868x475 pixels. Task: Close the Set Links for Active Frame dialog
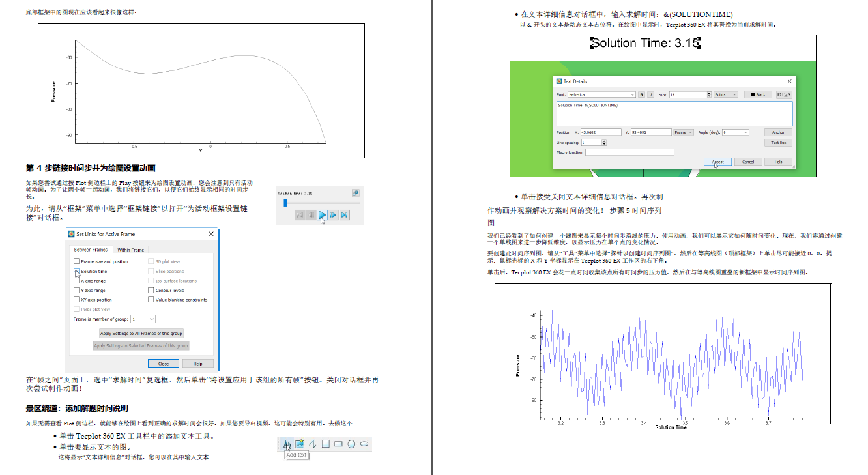click(211, 234)
